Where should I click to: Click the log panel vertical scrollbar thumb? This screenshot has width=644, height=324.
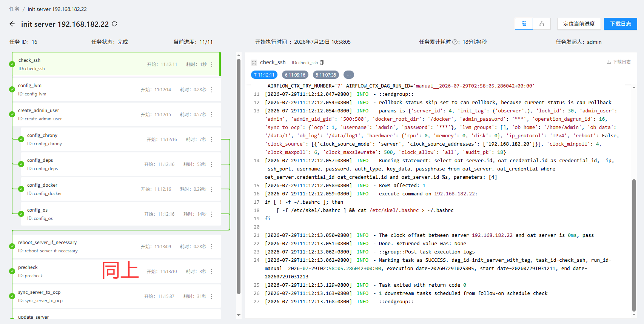[x=634, y=245]
